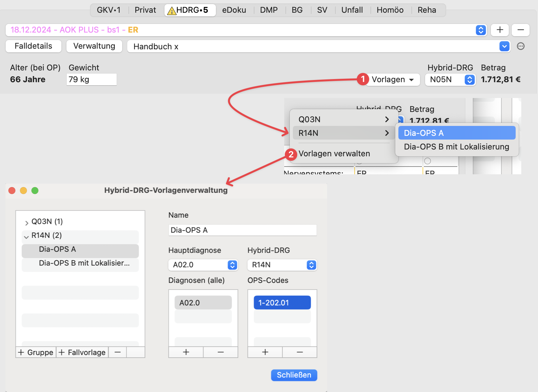
Task: Select the Homöo tab
Action: pos(390,10)
